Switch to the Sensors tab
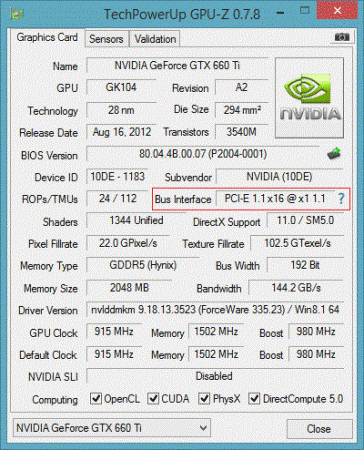364x450 pixels. pos(106,39)
